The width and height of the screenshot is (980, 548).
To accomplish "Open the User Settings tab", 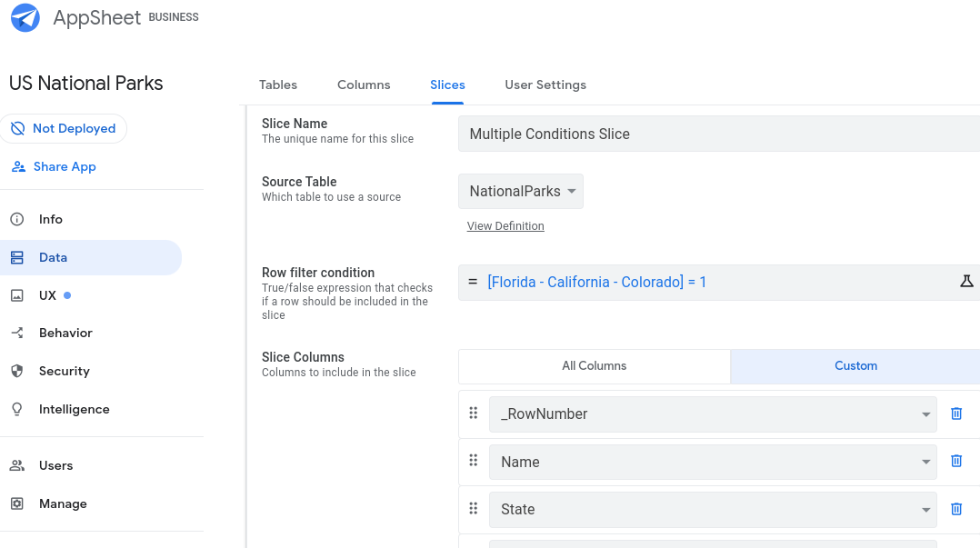I will pyautogui.click(x=545, y=85).
